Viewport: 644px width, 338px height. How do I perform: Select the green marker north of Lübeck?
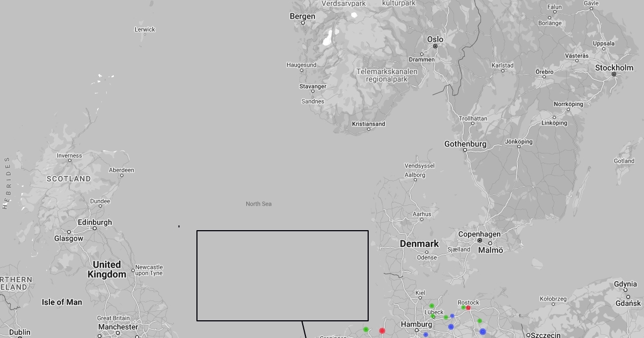[431, 306]
